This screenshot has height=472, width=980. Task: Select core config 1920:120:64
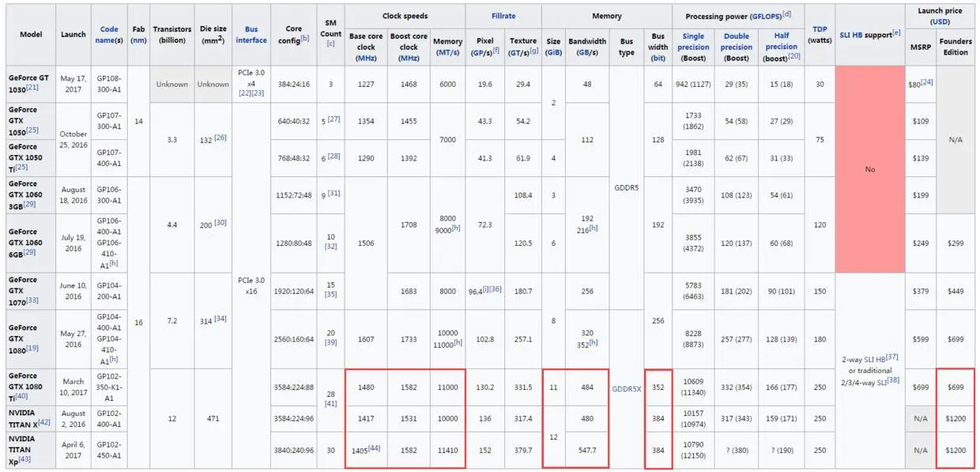[x=293, y=291]
